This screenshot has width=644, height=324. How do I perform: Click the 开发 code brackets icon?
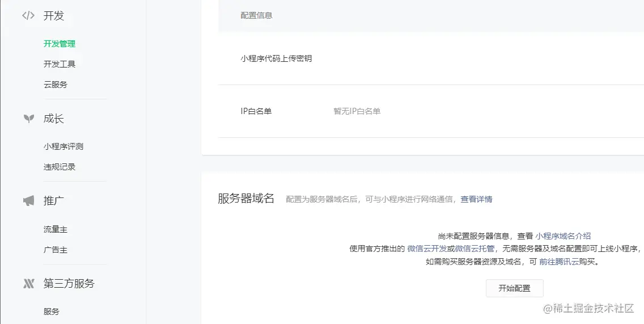28,16
